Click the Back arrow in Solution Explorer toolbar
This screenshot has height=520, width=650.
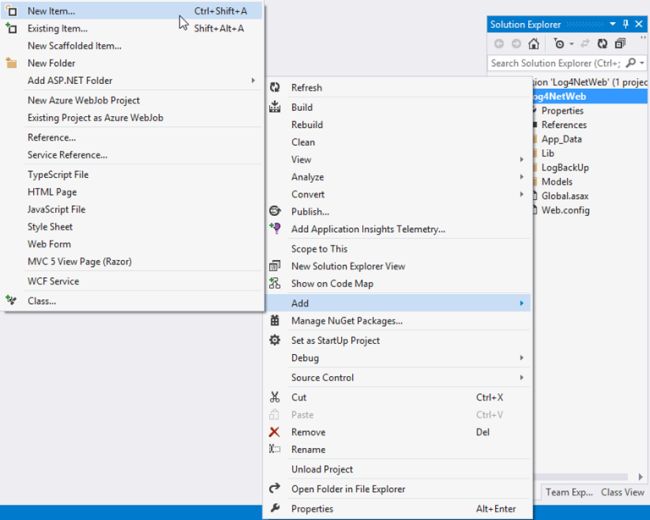coord(499,43)
